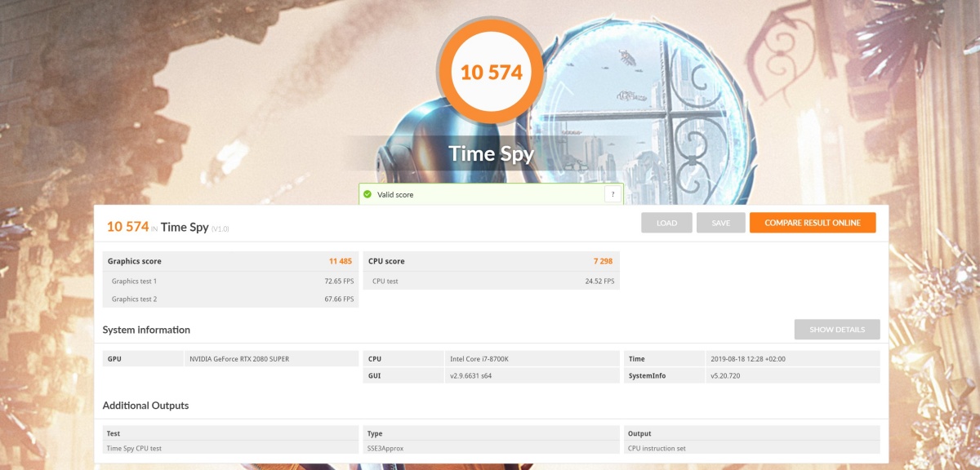This screenshot has height=470, width=980.
Task: Select the SystemInfo version "v5.20.720"
Action: [727, 376]
